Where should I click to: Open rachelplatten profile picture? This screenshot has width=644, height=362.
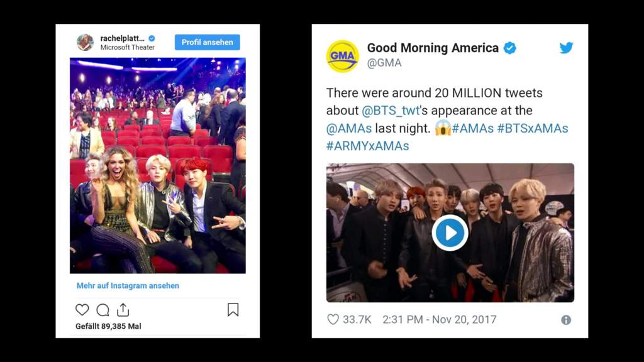coord(85,42)
